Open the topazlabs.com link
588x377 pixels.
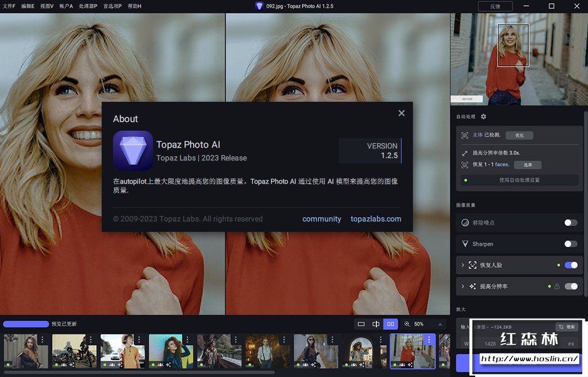point(376,219)
